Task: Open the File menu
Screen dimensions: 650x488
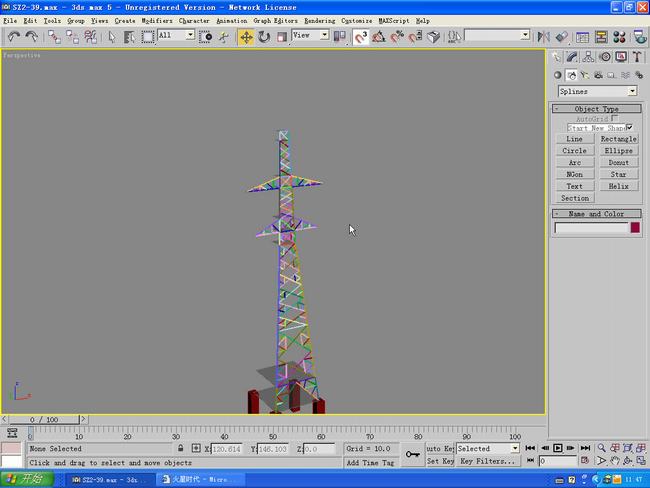Action: pos(10,20)
